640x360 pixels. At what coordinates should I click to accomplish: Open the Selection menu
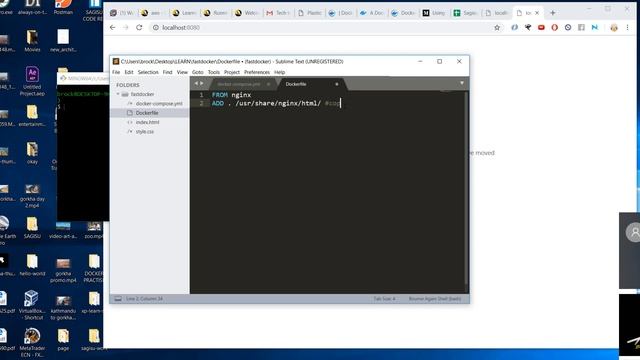pyautogui.click(x=148, y=72)
